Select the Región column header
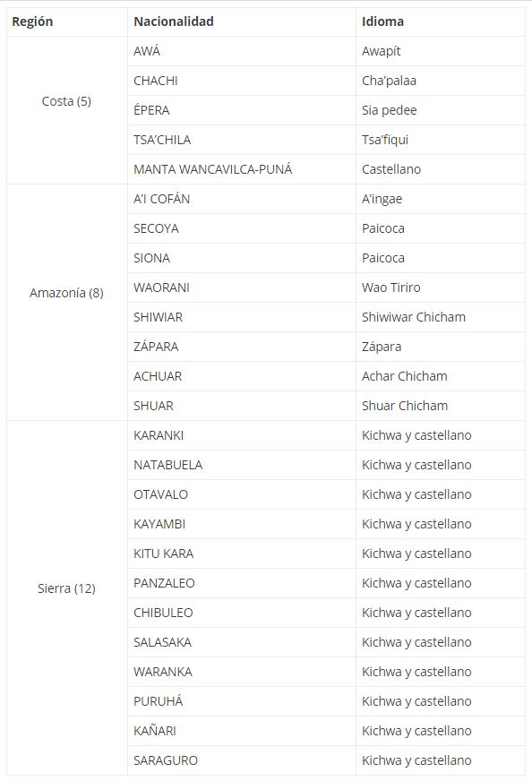The image size is (532, 781). pyautogui.click(x=67, y=21)
